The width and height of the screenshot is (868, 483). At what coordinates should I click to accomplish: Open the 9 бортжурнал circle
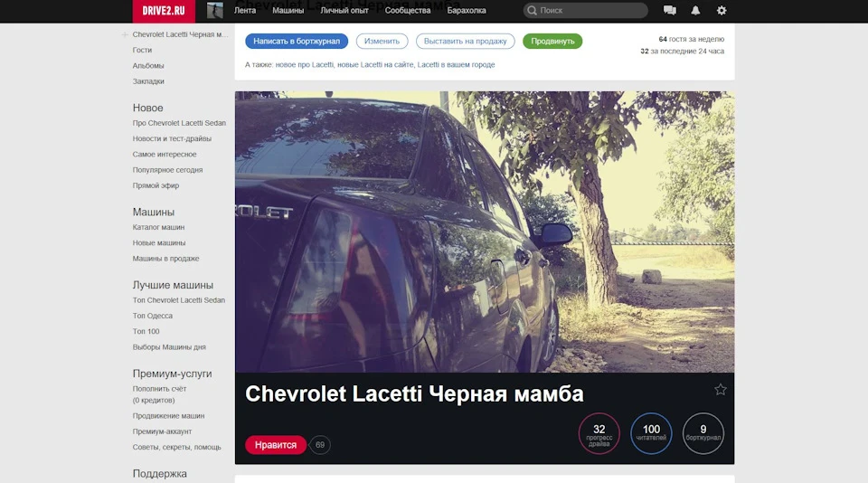[x=703, y=433]
